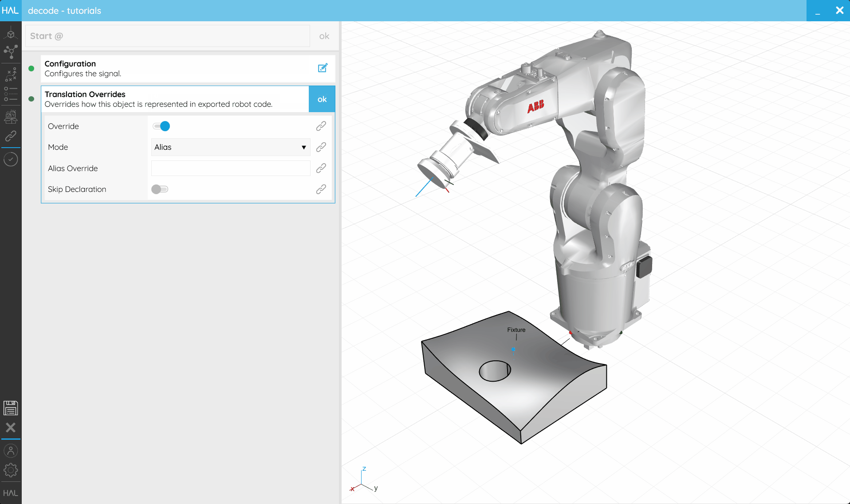850x504 pixels.
Task: Click the link icon beside Skip Declaration
Action: tap(321, 189)
